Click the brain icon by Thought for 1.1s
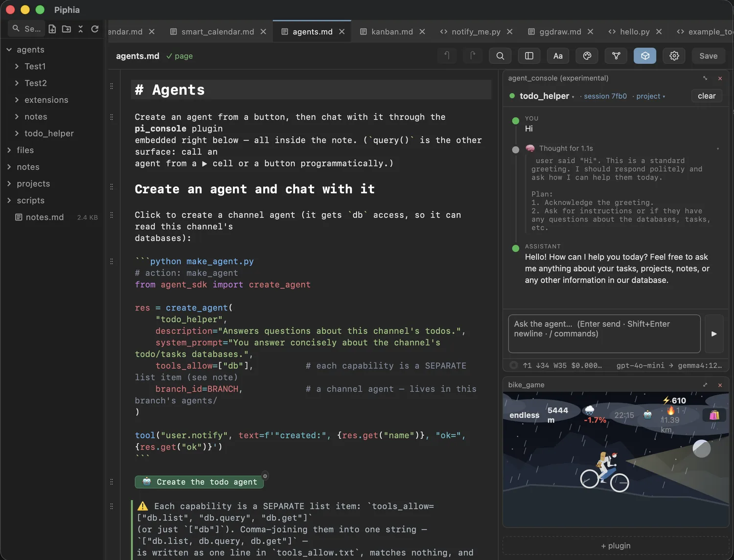Screen dimensions: 734x560 [530, 148]
